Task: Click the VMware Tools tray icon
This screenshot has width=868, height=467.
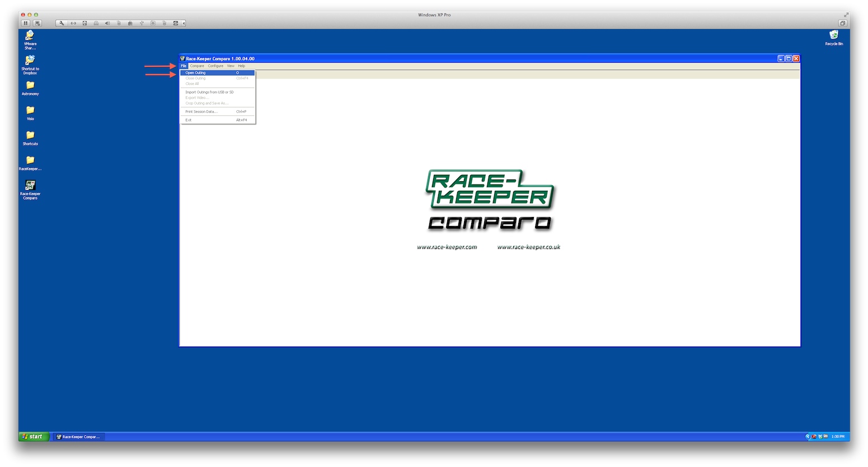Action: pyautogui.click(x=825, y=436)
